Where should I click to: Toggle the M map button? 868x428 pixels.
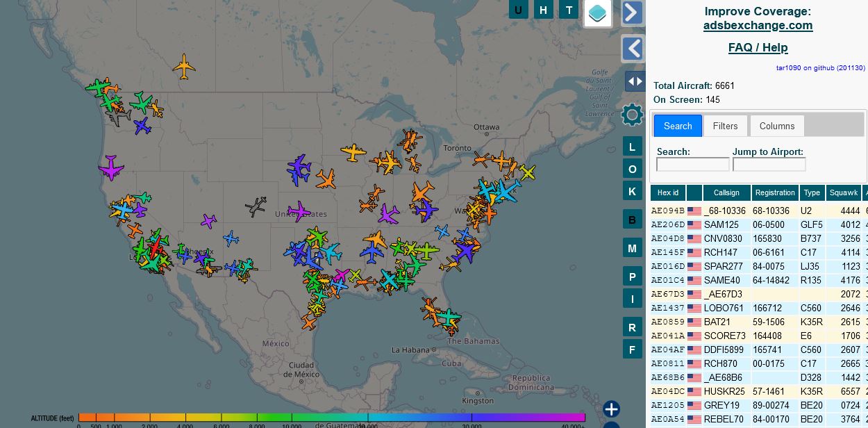(632, 248)
